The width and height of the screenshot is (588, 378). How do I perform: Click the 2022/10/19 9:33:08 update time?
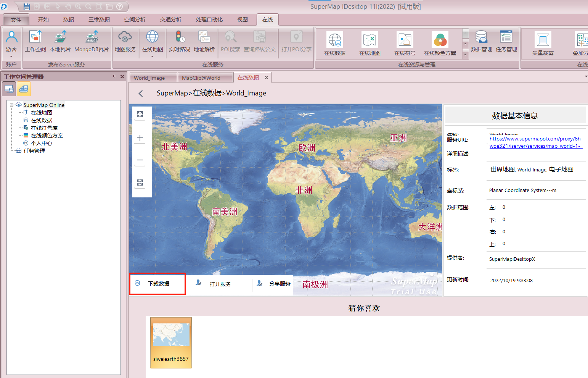pyautogui.click(x=511, y=280)
